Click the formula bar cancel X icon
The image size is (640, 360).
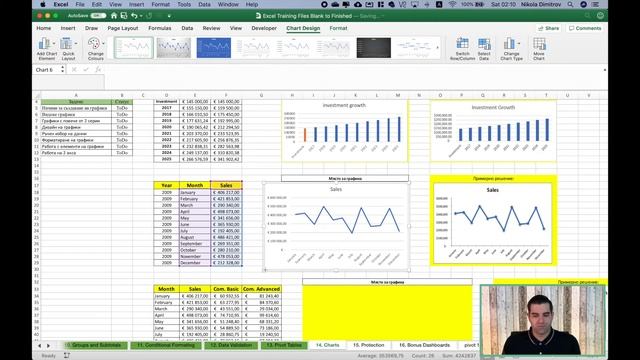tap(74, 70)
